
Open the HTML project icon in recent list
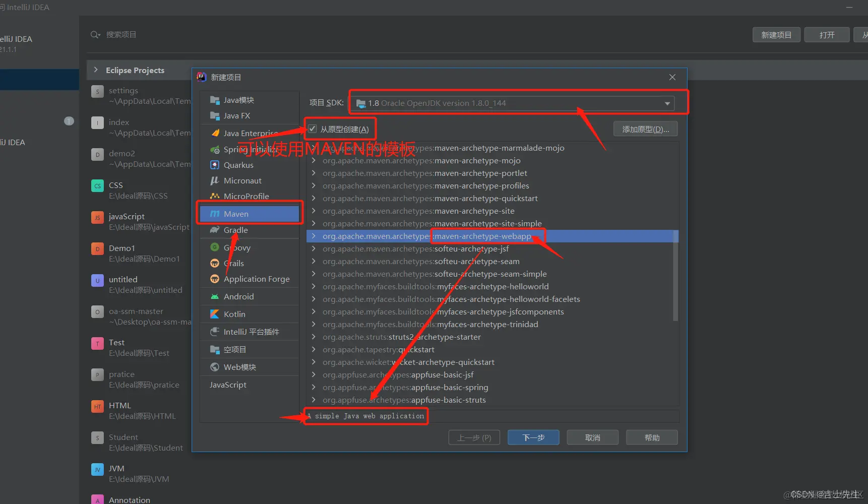click(97, 406)
